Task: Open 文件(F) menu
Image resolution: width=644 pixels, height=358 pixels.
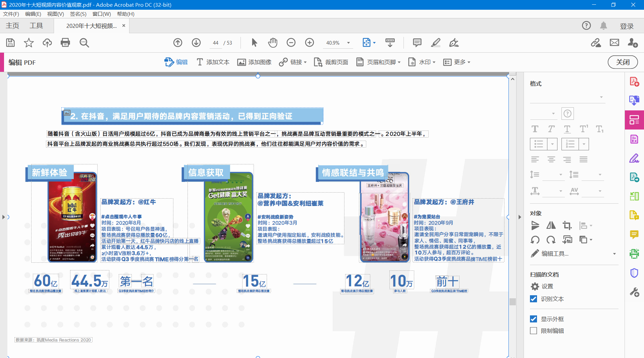Action: point(11,14)
